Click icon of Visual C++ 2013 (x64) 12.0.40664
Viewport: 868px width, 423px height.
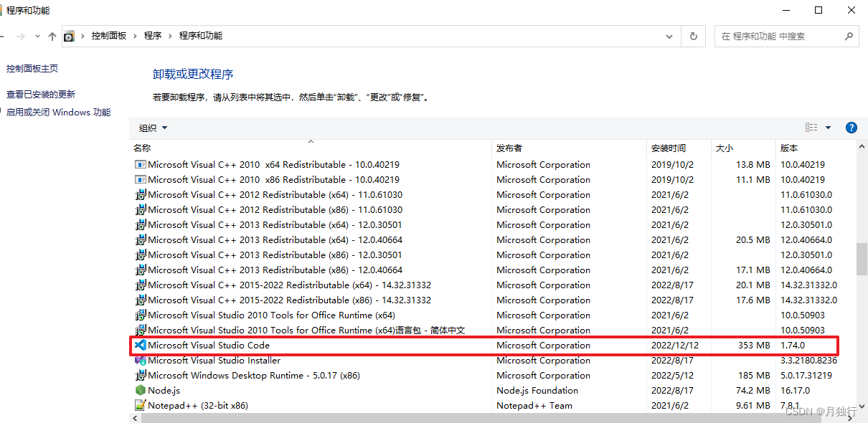click(140, 239)
